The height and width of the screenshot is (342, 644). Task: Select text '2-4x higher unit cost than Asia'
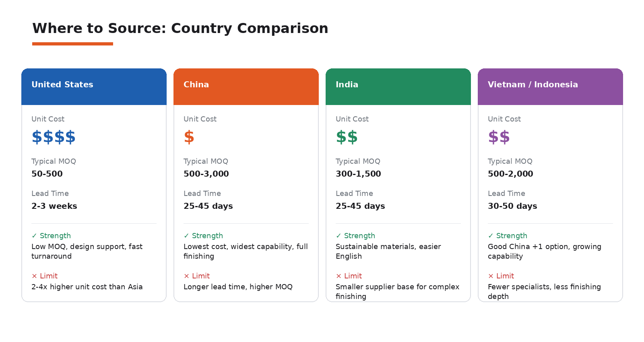[x=87, y=287]
